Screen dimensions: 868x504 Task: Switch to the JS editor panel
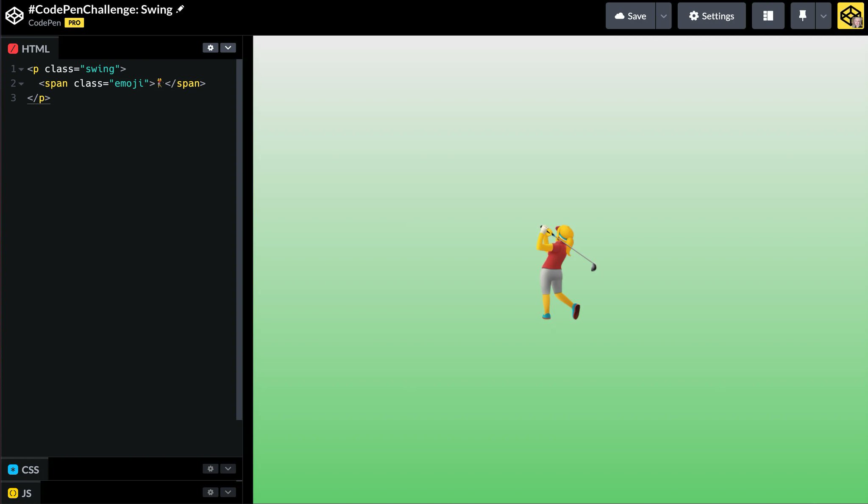click(x=26, y=493)
